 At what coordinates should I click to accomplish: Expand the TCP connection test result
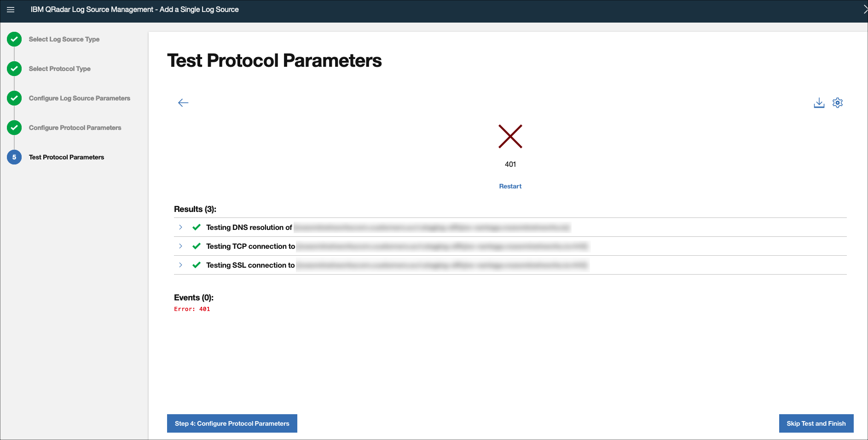180,246
